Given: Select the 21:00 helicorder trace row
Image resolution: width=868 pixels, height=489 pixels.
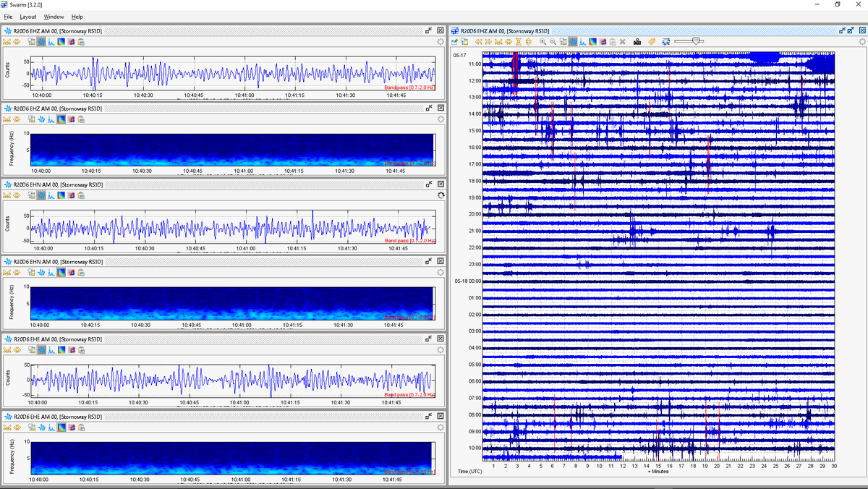Looking at the screenshot, I should 658,231.
